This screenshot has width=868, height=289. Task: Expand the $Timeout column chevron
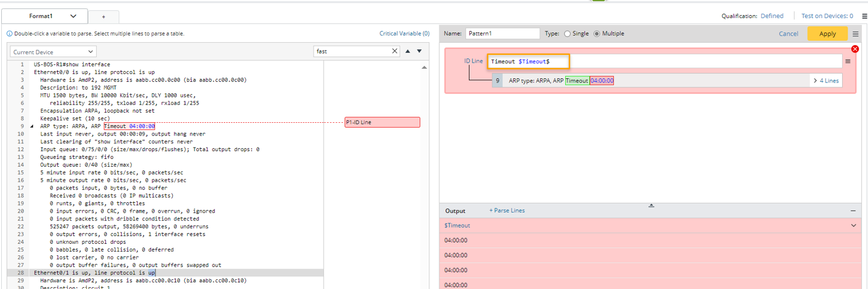(854, 225)
